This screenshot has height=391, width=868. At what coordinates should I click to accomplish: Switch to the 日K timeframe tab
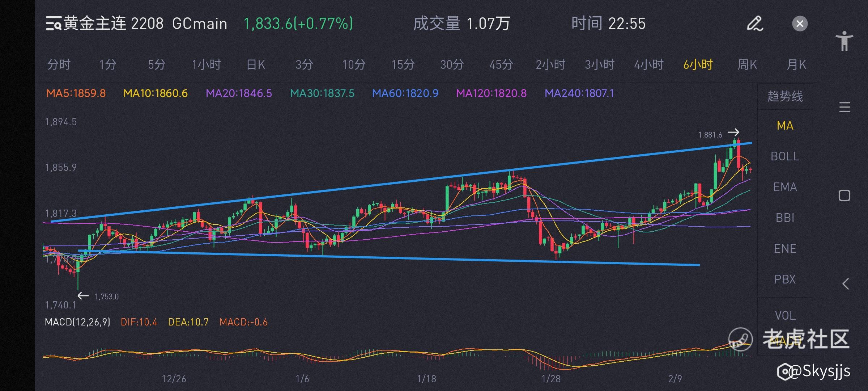(x=255, y=65)
